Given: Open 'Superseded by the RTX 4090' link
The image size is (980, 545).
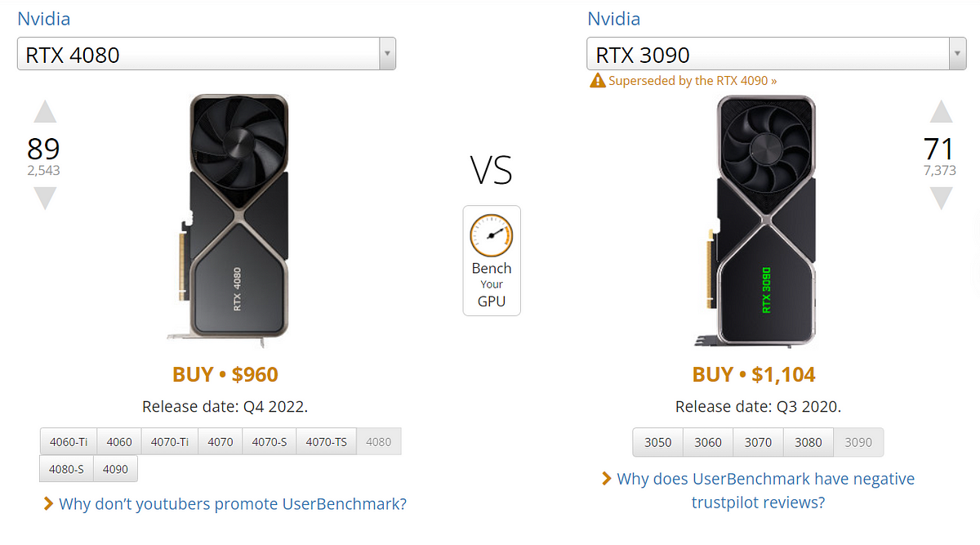Looking at the screenshot, I should pyautogui.click(x=693, y=80).
